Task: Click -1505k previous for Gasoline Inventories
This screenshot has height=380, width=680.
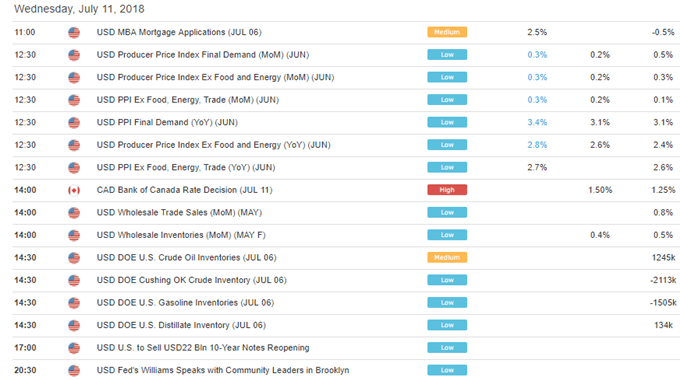Action: pos(663,303)
